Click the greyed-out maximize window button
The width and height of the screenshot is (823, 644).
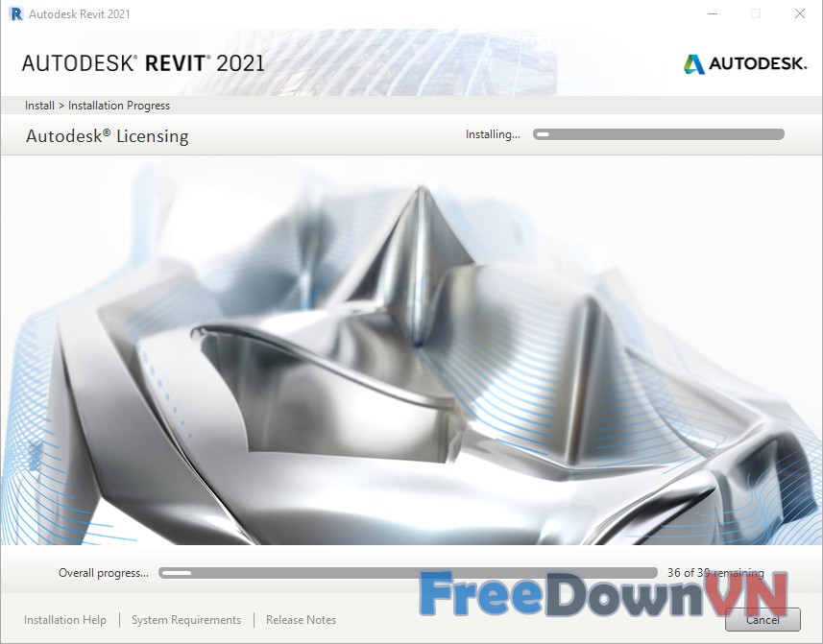pos(756,13)
